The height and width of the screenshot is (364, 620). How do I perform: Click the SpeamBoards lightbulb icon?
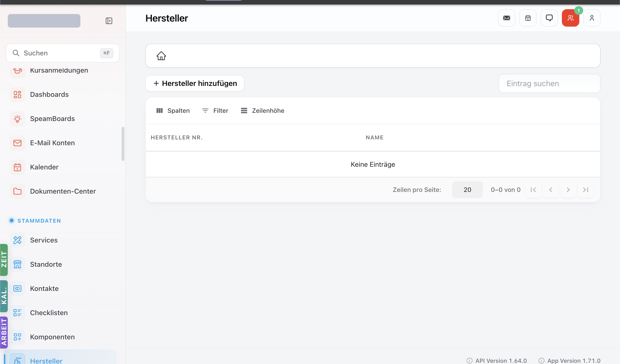(17, 119)
